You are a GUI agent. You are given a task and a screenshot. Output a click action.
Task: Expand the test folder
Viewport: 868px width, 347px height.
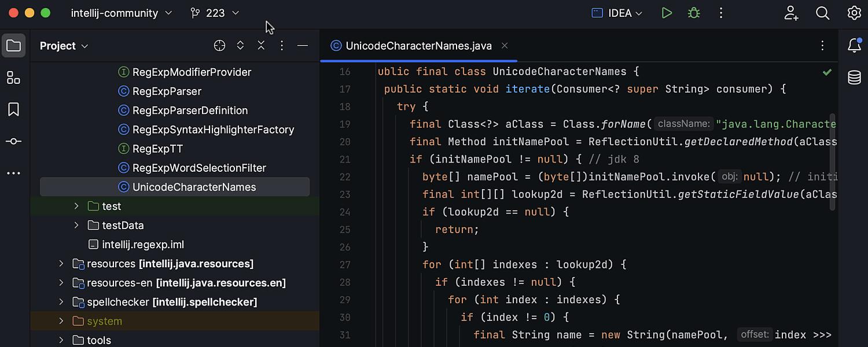click(76, 206)
